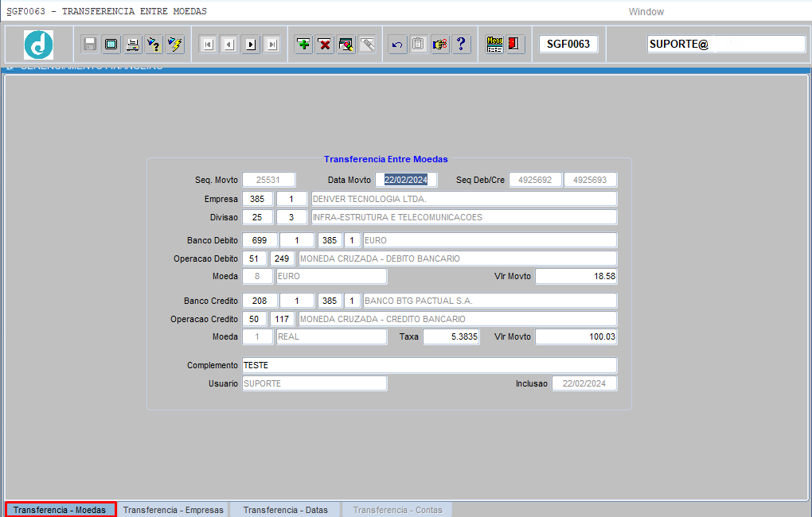Click the Operacao Credito label
This screenshot has width=812, height=517.
click(204, 319)
